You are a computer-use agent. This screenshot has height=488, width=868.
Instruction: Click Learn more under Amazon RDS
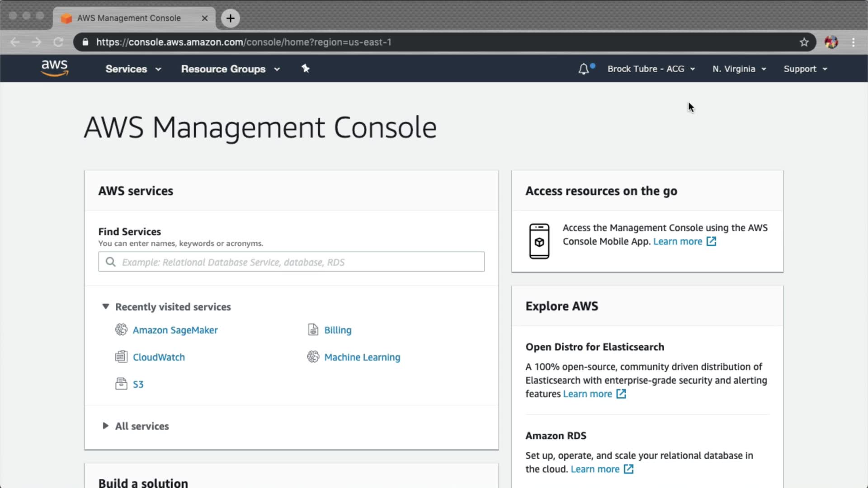pyautogui.click(x=595, y=469)
